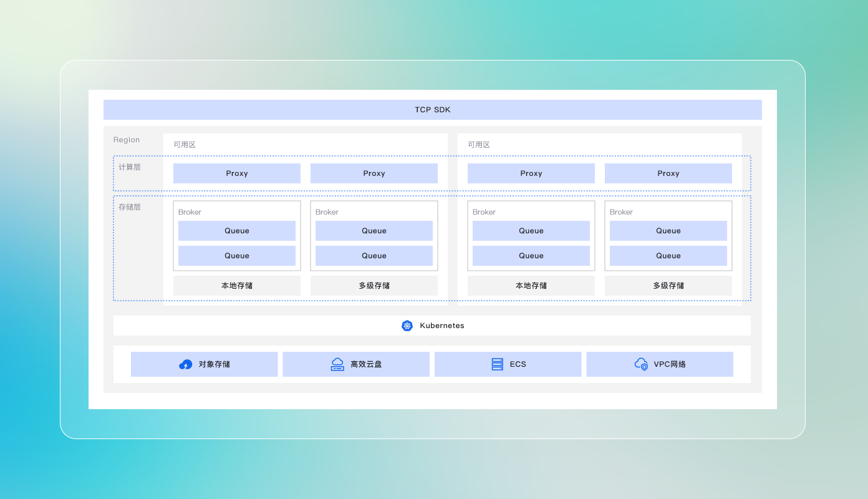Select the second Proxy box in right 可用区

click(668, 173)
